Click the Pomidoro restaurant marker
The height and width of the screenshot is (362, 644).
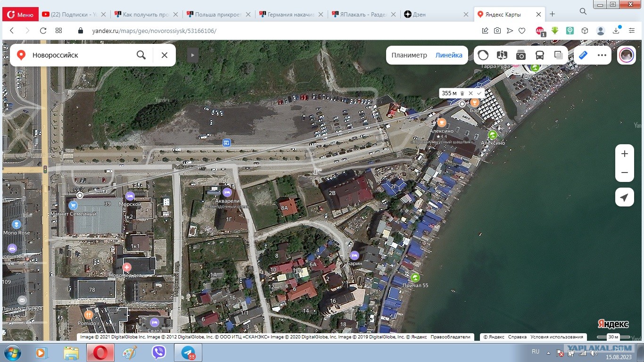tap(88, 314)
